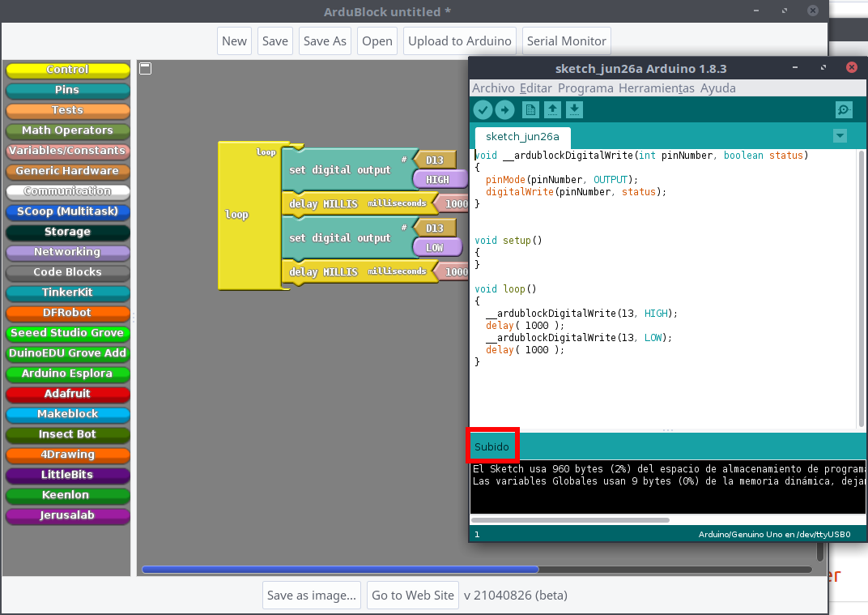Expand the sketch tab dropdown arrow
Image resolution: width=868 pixels, height=615 pixels.
pyautogui.click(x=840, y=136)
